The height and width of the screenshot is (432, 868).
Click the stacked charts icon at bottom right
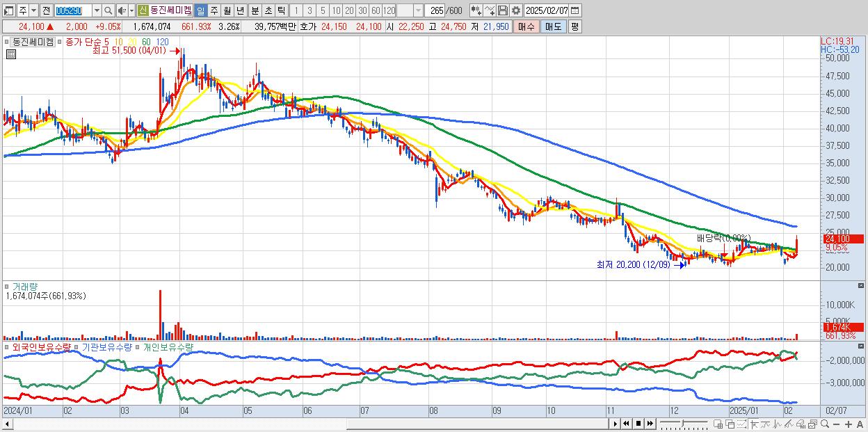click(812, 424)
